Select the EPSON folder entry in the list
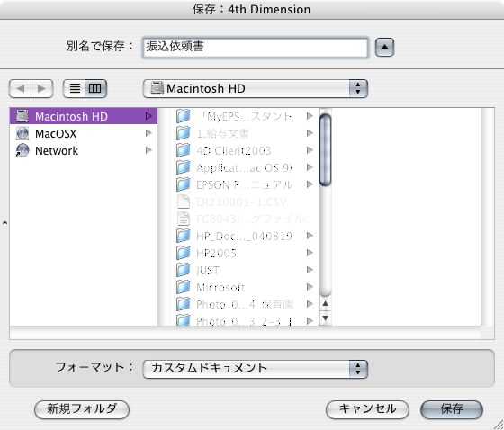504x430 pixels. pos(245,184)
